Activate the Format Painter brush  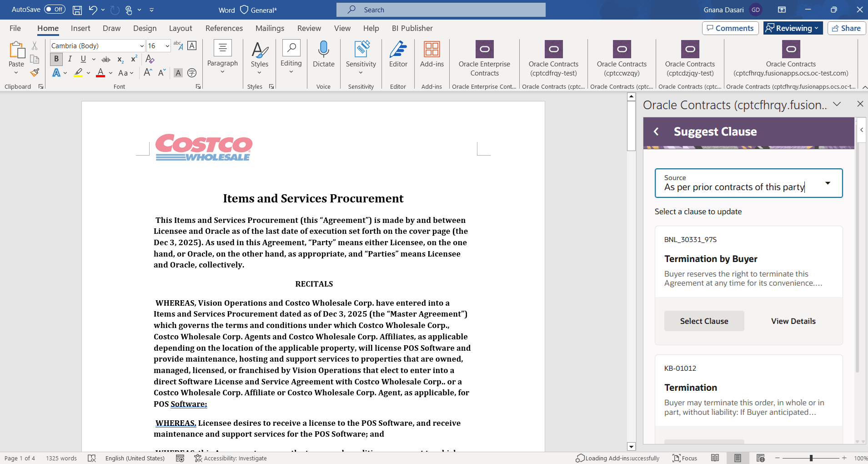(x=35, y=72)
